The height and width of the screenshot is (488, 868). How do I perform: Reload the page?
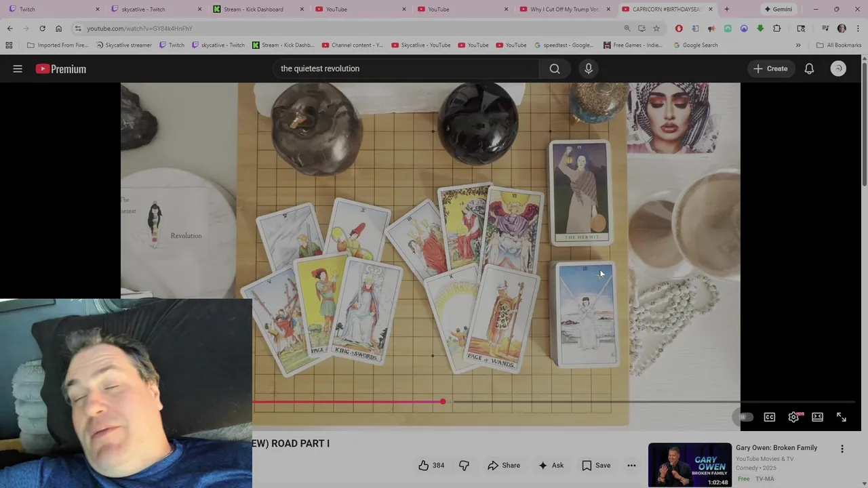click(42, 28)
